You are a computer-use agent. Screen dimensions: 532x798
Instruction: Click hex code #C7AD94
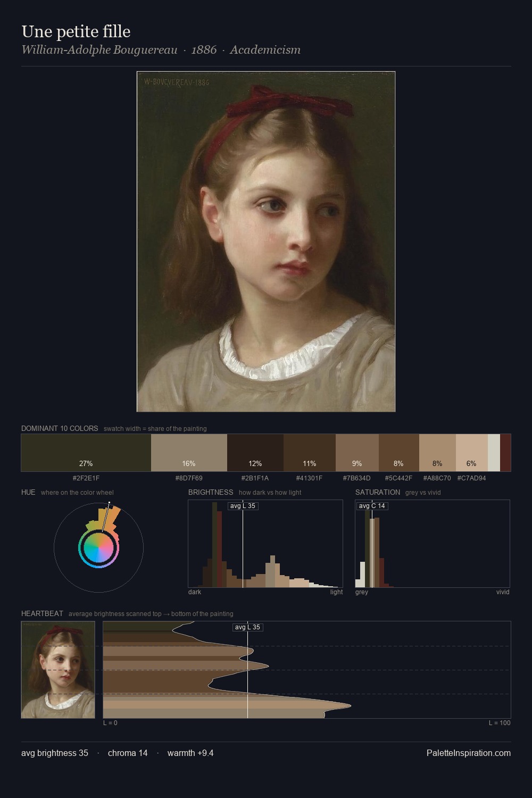(472, 478)
